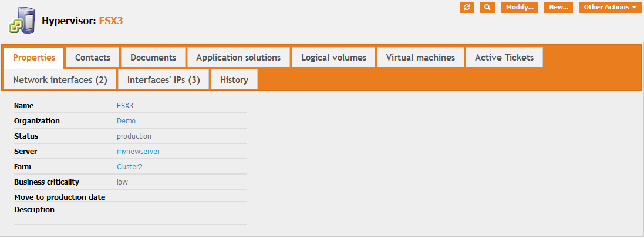
Task: Open the Active Tickets tab
Action: (x=504, y=58)
